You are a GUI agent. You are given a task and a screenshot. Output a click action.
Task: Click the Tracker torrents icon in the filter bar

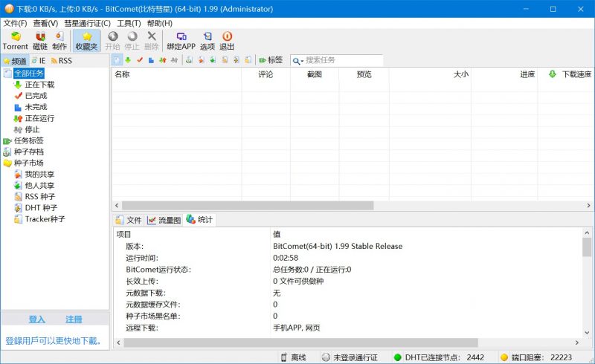click(248, 60)
